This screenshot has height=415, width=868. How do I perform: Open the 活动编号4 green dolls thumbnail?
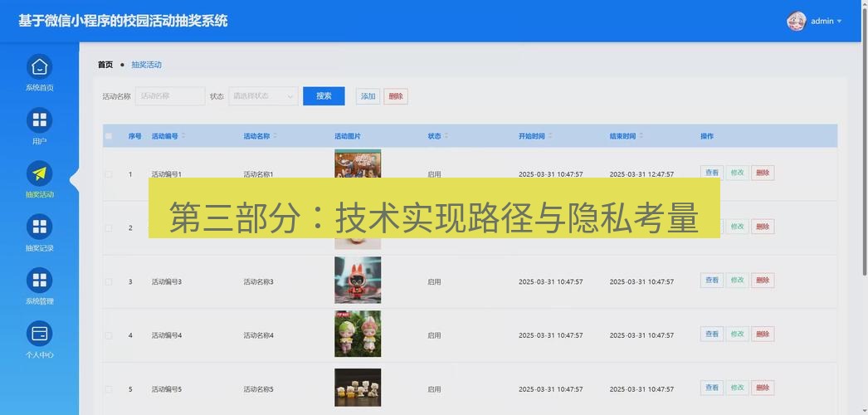tap(358, 334)
